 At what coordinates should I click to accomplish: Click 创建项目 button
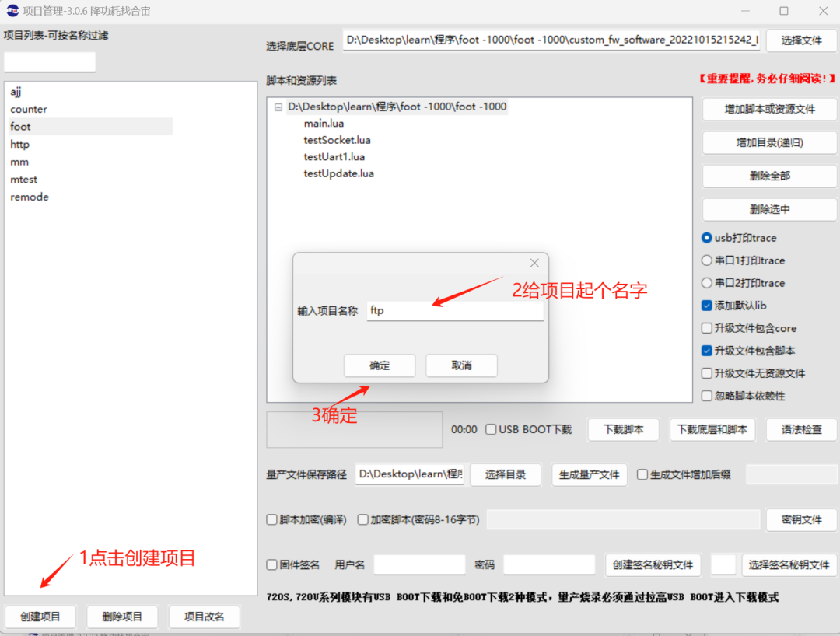[x=40, y=617]
